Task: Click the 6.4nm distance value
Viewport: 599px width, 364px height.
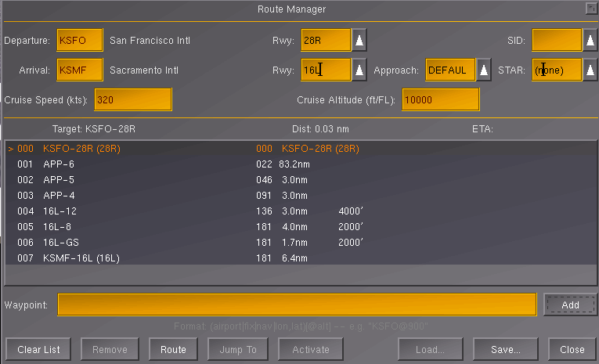Action: [x=294, y=258]
